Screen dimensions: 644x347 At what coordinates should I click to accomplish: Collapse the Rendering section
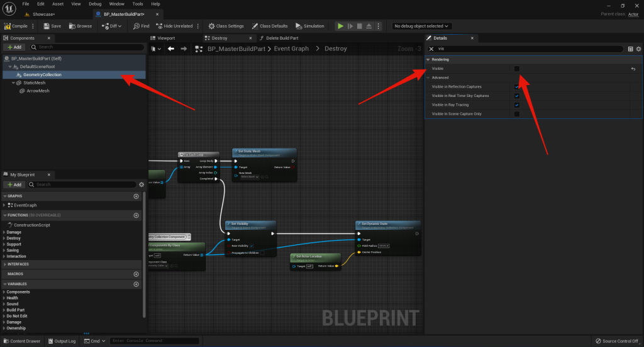(428, 59)
